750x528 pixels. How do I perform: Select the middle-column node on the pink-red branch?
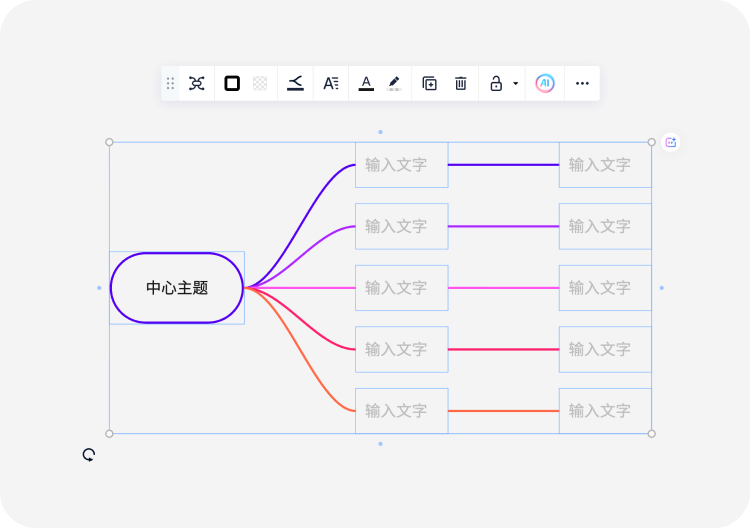click(402, 349)
